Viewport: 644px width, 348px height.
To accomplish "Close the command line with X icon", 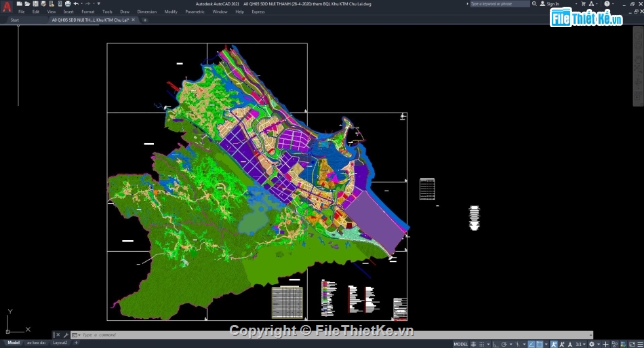I will pyautogui.click(x=58, y=335).
